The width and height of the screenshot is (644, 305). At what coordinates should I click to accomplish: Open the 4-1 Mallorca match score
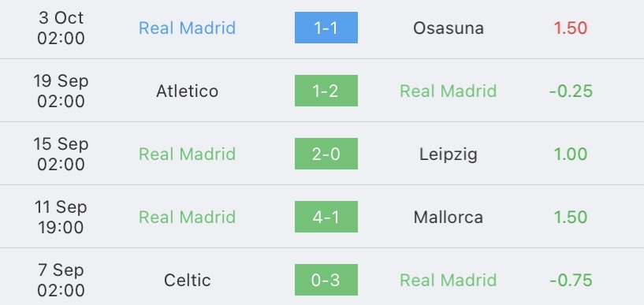coord(326,217)
